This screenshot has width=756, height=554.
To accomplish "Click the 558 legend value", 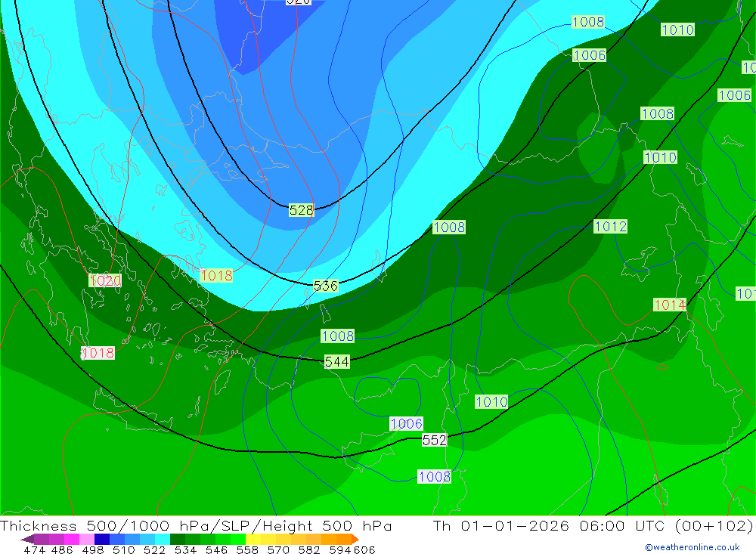I will coord(247,549).
